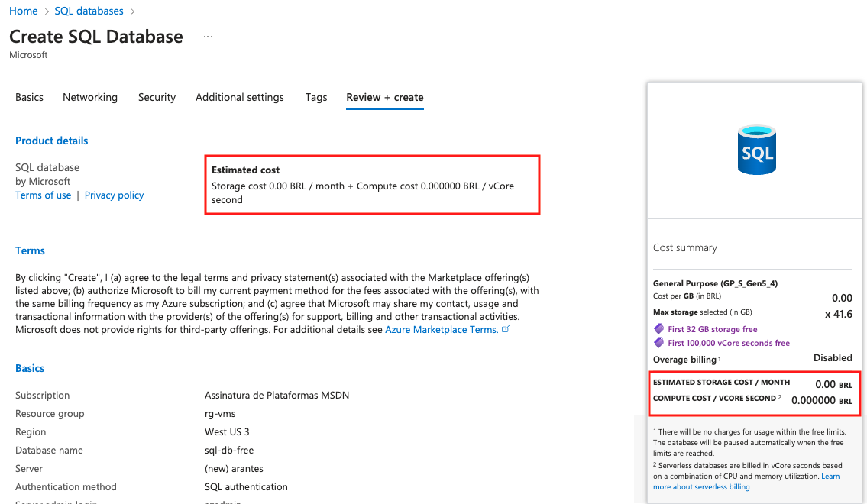Click the purple tag icon for vCore seconds free
Image resolution: width=867 pixels, height=504 pixels.
(658, 343)
